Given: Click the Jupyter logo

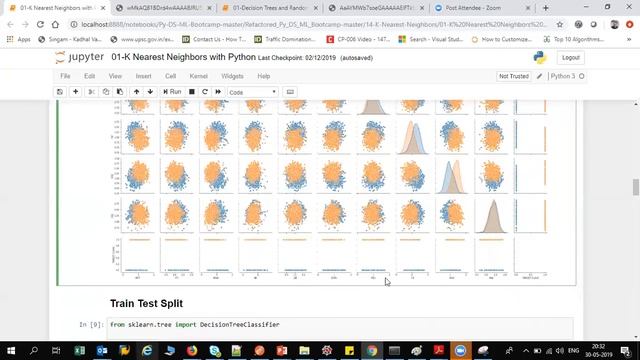Looking at the screenshot, I should (80, 57).
